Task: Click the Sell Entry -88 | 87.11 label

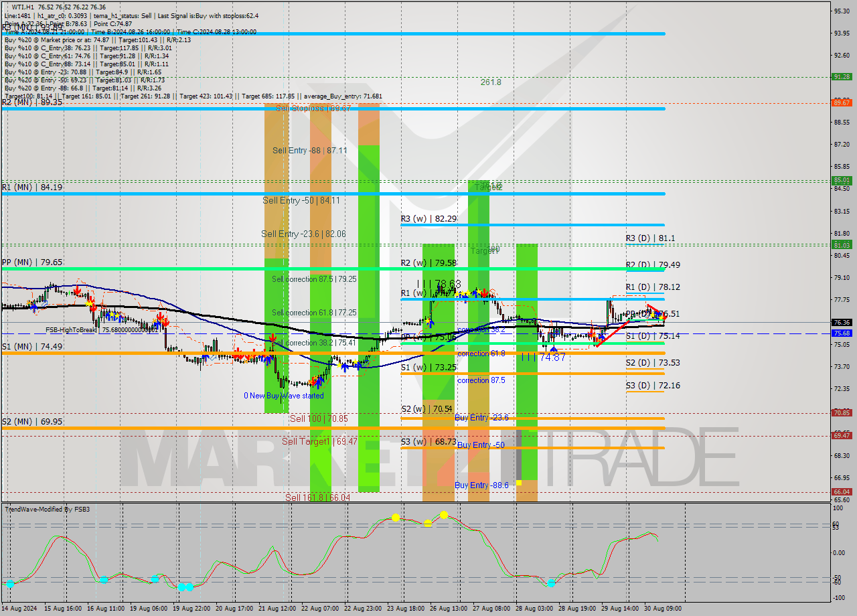Action: (x=309, y=151)
